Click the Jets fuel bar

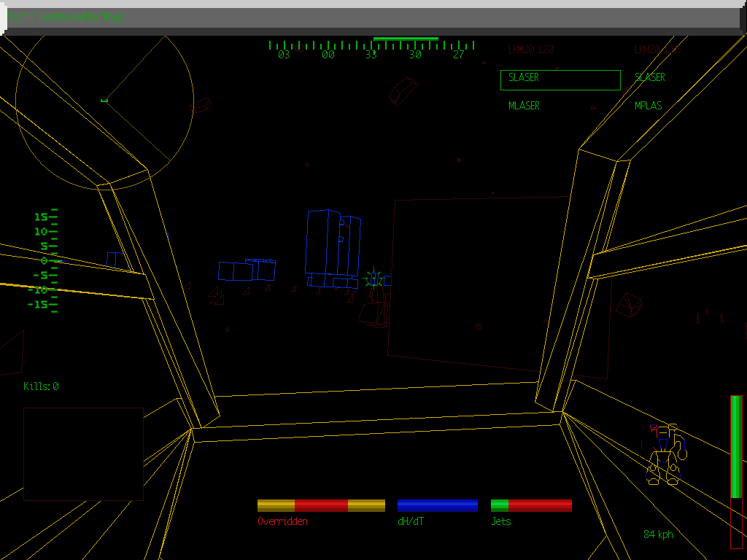[x=530, y=505]
